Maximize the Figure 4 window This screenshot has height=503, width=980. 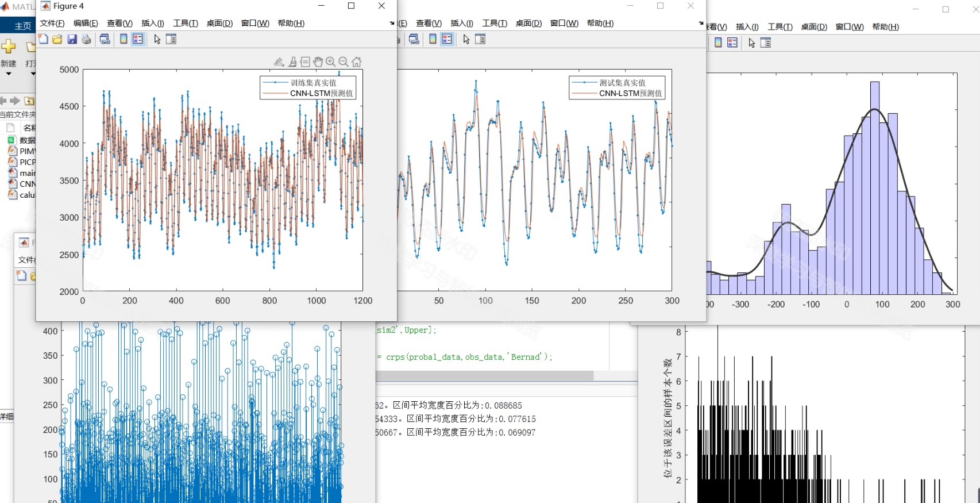point(352,6)
